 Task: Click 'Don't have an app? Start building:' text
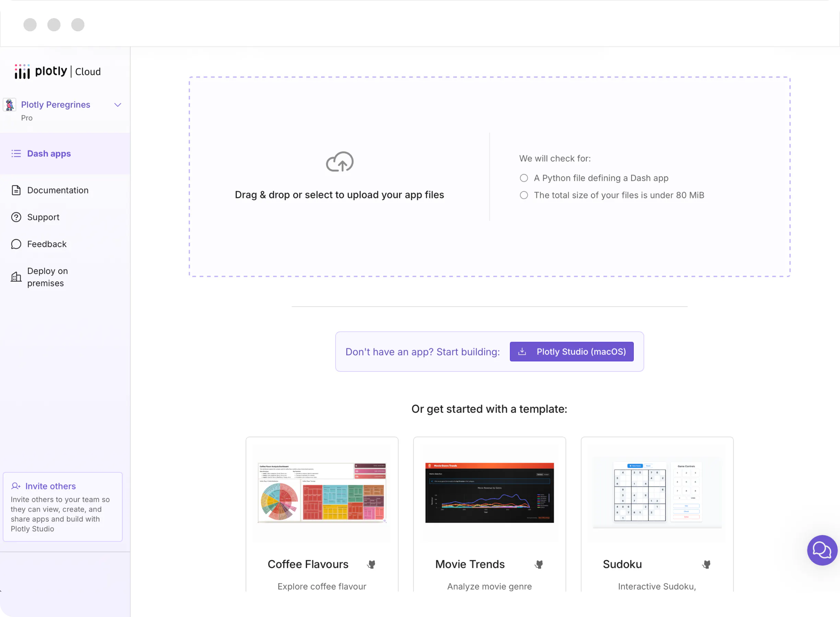click(423, 352)
